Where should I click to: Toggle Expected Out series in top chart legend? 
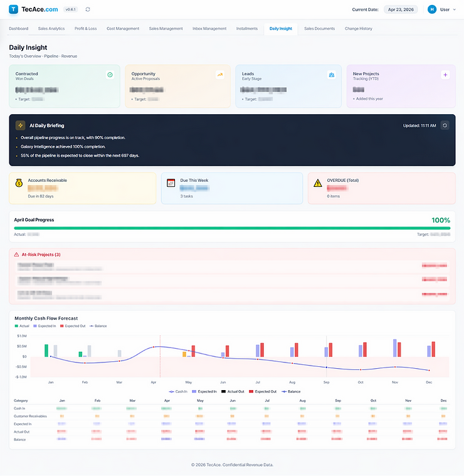point(73,326)
